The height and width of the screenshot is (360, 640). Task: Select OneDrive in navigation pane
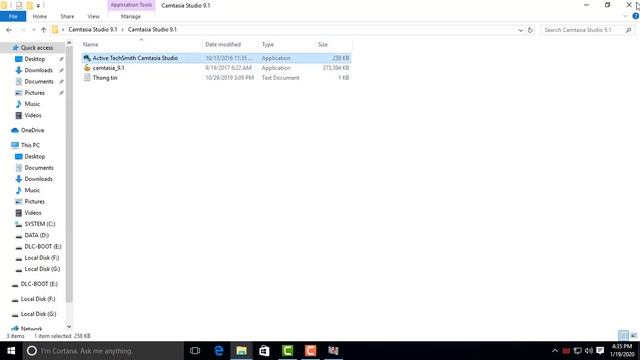pos(32,130)
